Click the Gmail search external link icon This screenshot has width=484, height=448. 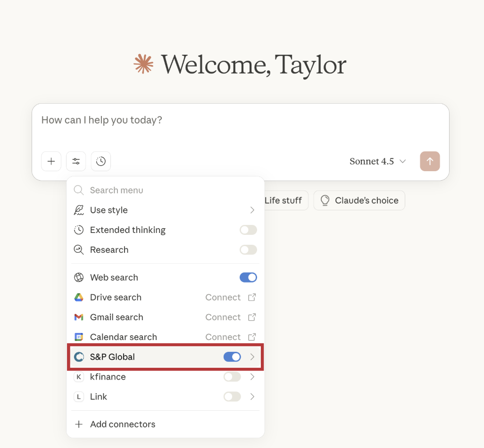pyautogui.click(x=252, y=317)
